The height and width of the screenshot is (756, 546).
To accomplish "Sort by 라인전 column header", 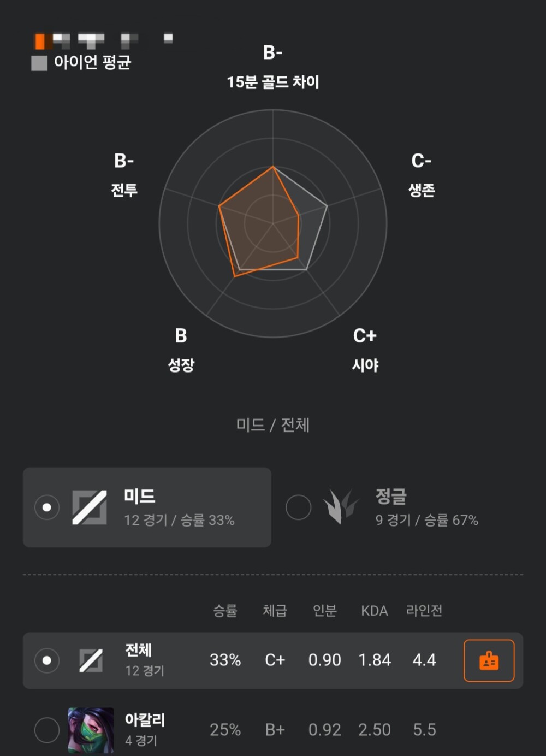I will [x=424, y=611].
